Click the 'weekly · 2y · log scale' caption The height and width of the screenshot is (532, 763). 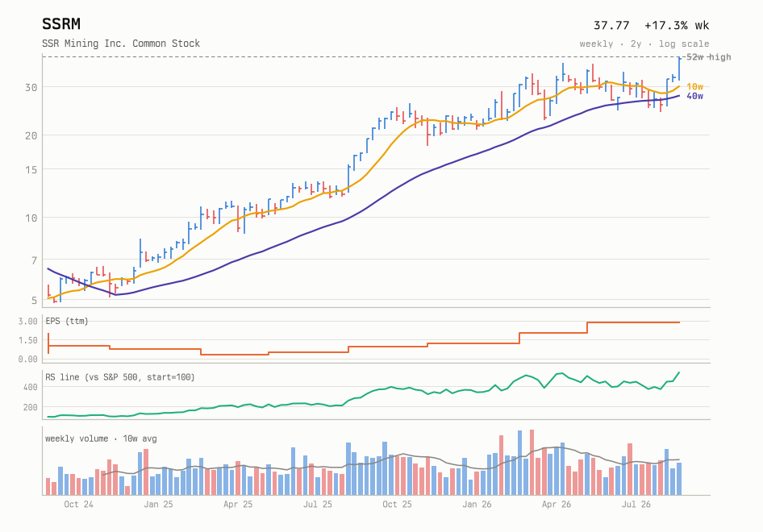coord(644,44)
